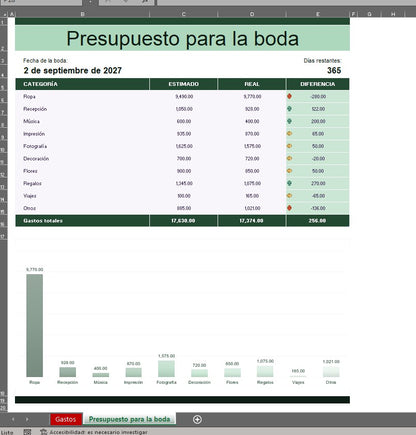Screen dimensions: 416x435
Task: Select the Otros difference cell with red diamond
Action: pos(318,208)
